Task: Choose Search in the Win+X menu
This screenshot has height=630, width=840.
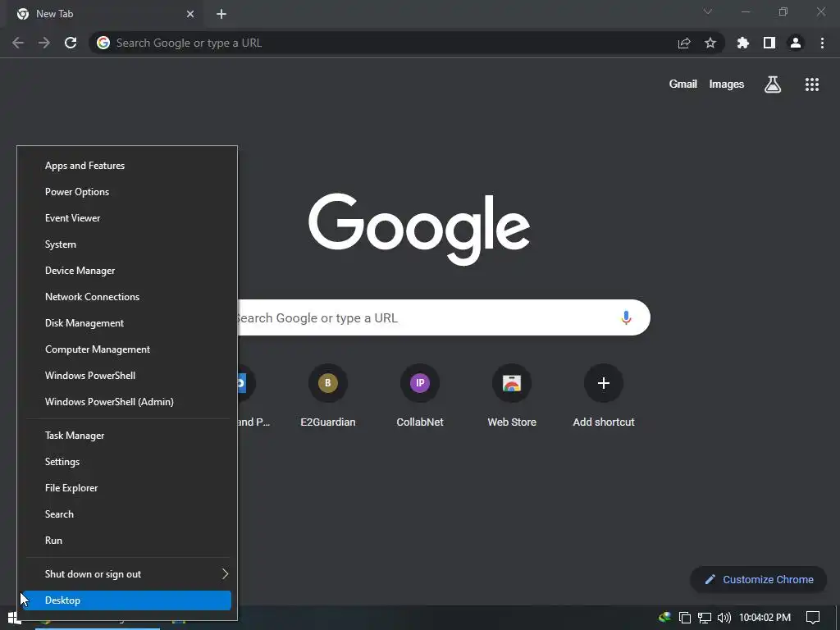Action: coord(127,514)
